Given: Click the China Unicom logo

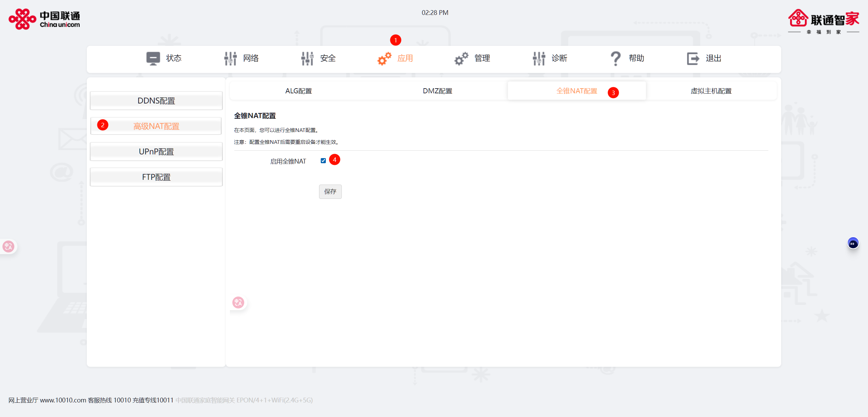Looking at the screenshot, I should pyautogui.click(x=44, y=19).
